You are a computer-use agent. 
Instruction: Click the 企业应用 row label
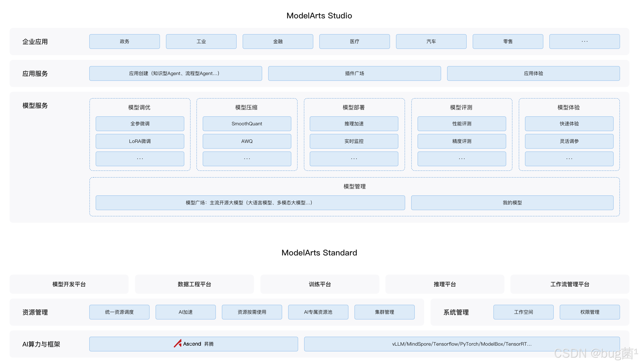point(35,42)
